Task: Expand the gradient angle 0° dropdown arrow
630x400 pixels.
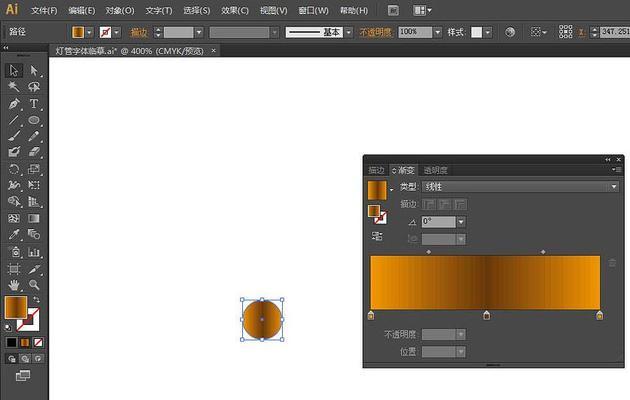Action: 461,222
